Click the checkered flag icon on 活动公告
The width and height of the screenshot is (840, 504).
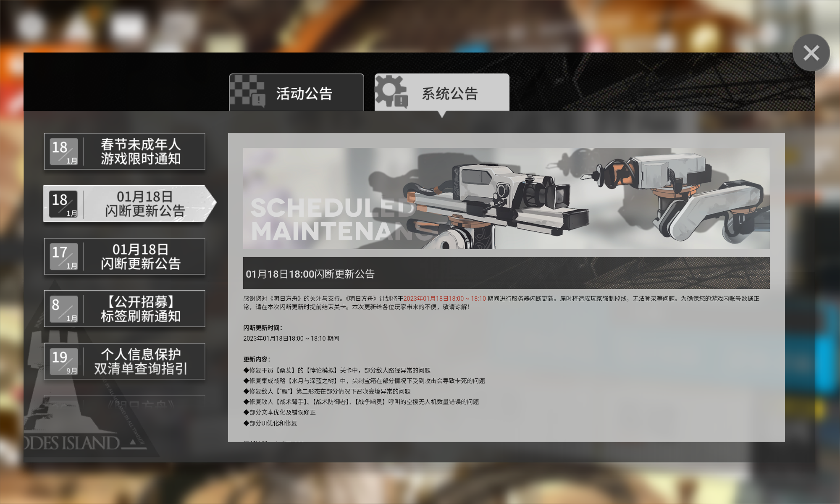point(248,92)
